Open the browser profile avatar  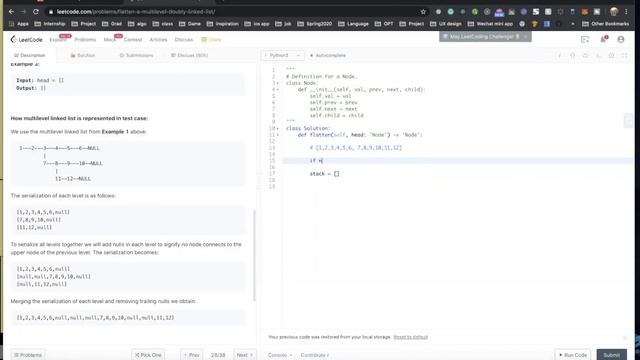614,12
